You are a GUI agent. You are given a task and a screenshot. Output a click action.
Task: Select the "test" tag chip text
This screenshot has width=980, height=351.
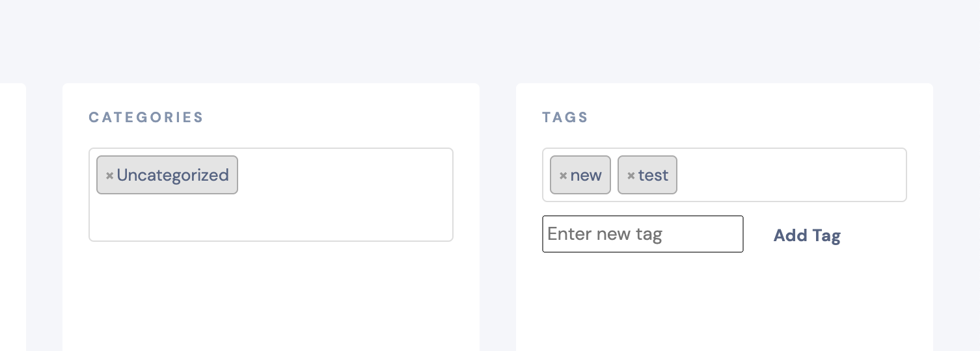click(653, 175)
